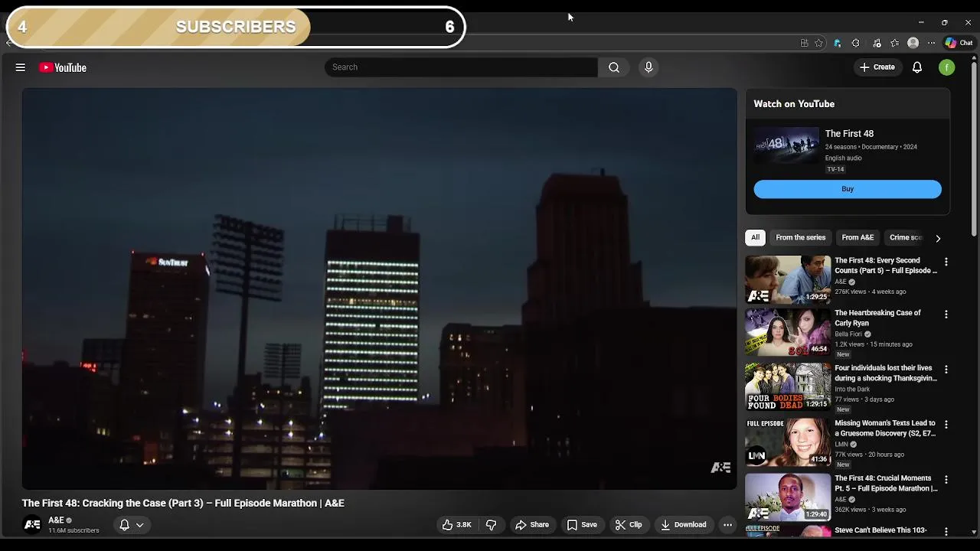
Task: Share the video
Action: click(532, 525)
